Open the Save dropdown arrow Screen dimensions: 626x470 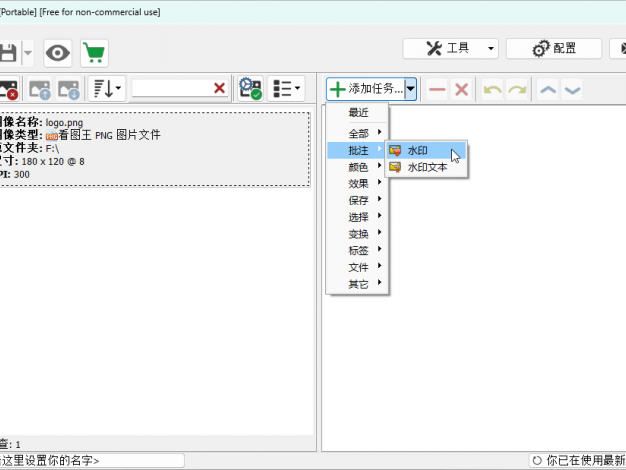[28, 53]
